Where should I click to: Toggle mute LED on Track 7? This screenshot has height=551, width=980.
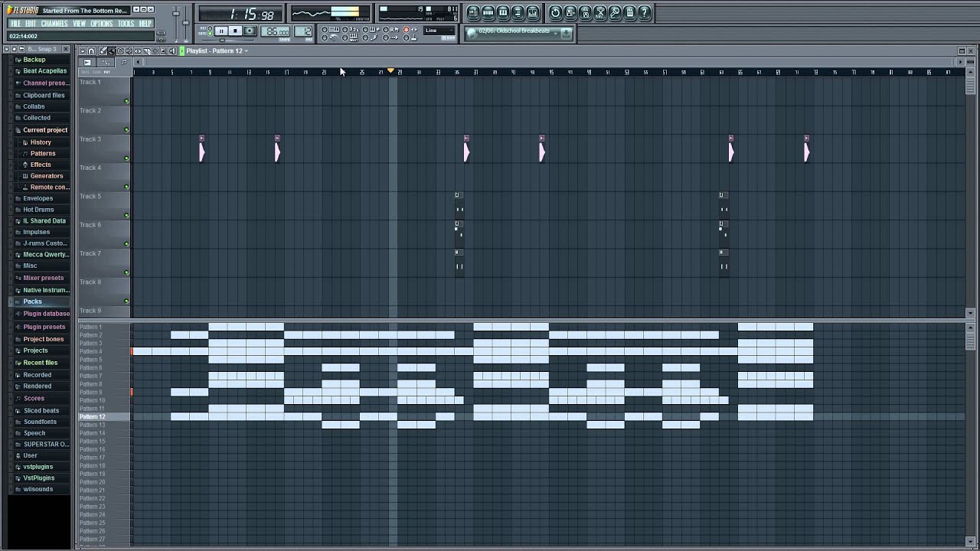126,273
